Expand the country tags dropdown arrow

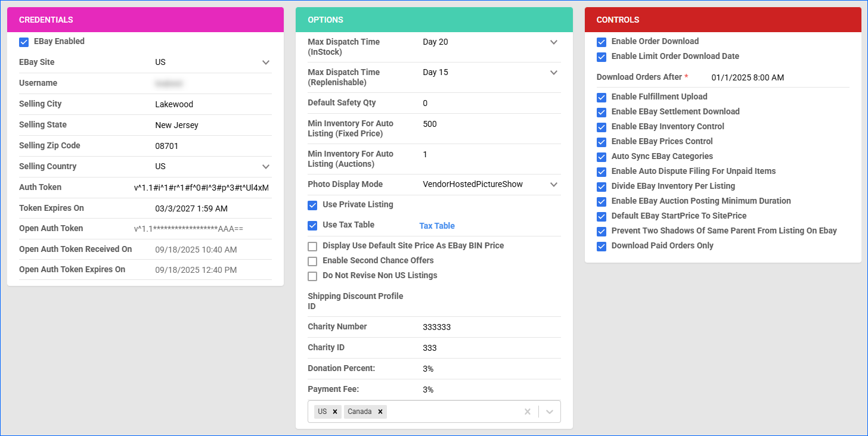[550, 412]
